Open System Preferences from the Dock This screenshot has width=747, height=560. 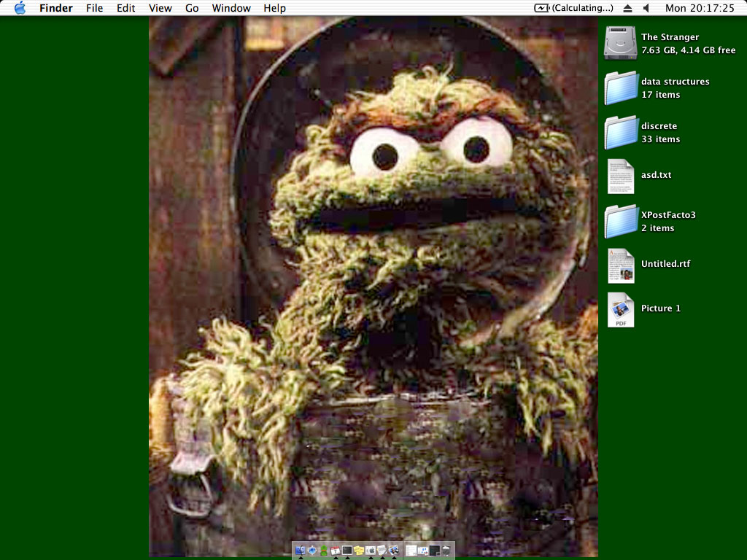pyautogui.click(x=371, y=550)
